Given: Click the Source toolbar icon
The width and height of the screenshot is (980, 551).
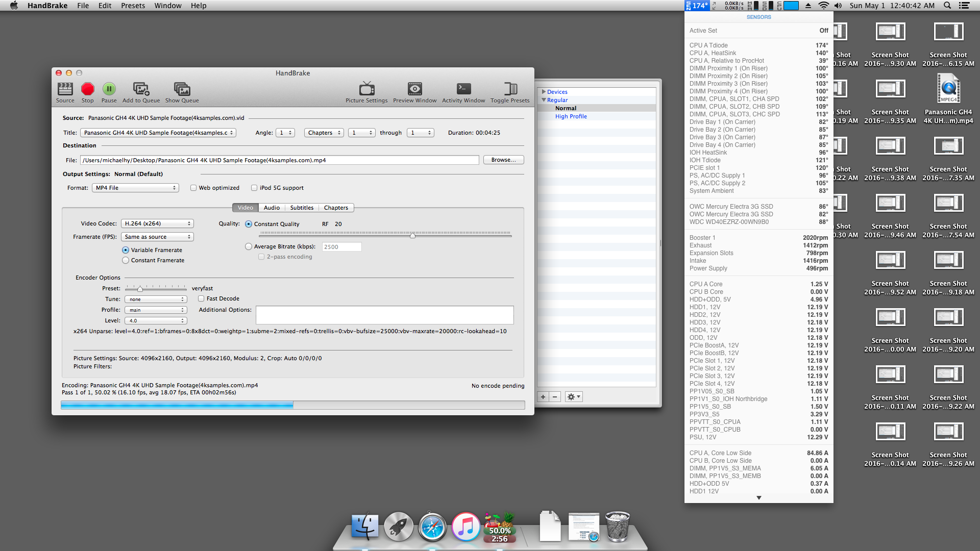Looking at the screenshot, I should point(65,92).
